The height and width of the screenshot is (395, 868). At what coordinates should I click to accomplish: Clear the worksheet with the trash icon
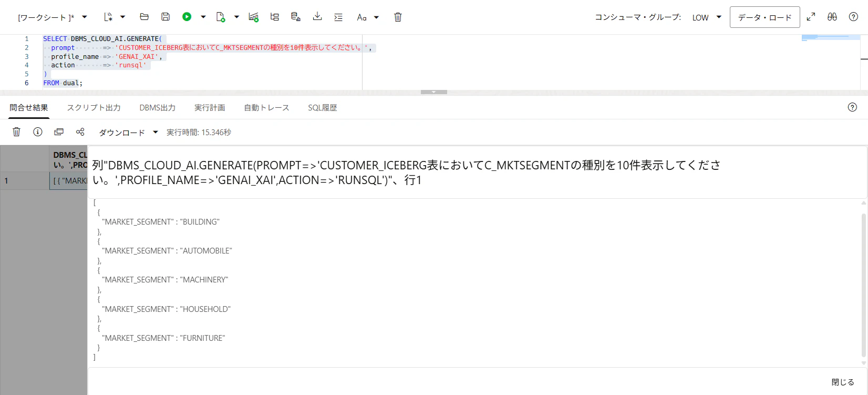coord(398,17)
